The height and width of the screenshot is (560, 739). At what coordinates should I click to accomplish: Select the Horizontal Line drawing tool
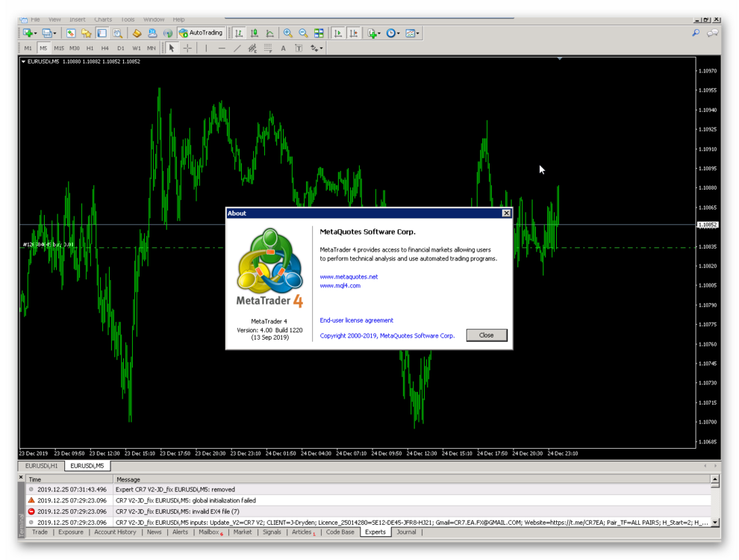(x=222, y=48)
